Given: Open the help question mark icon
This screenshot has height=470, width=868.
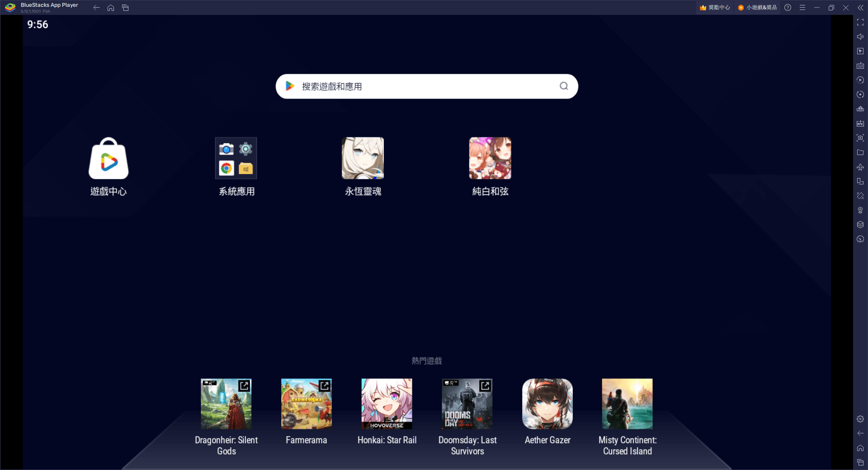Looking at the screenshot, I should [788, 8].
